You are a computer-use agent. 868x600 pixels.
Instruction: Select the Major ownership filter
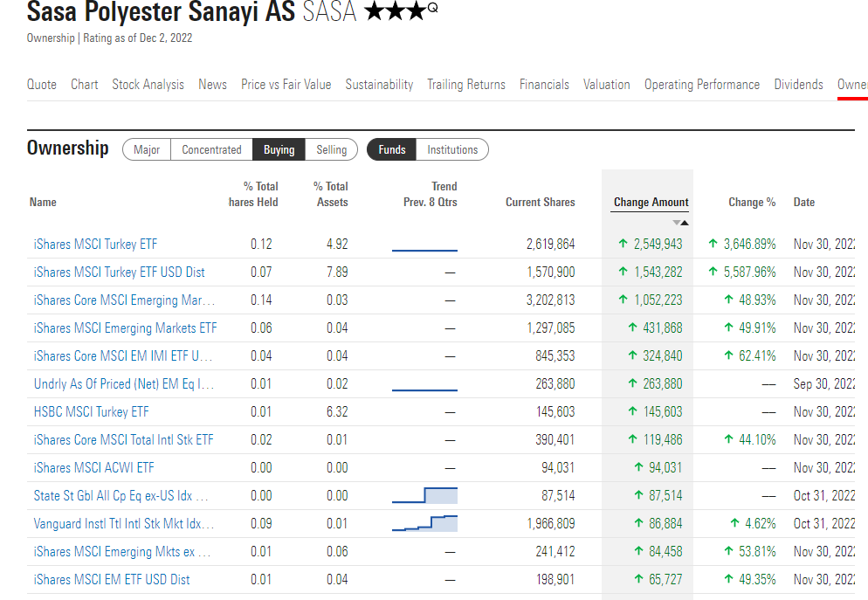tap(147, 149)
